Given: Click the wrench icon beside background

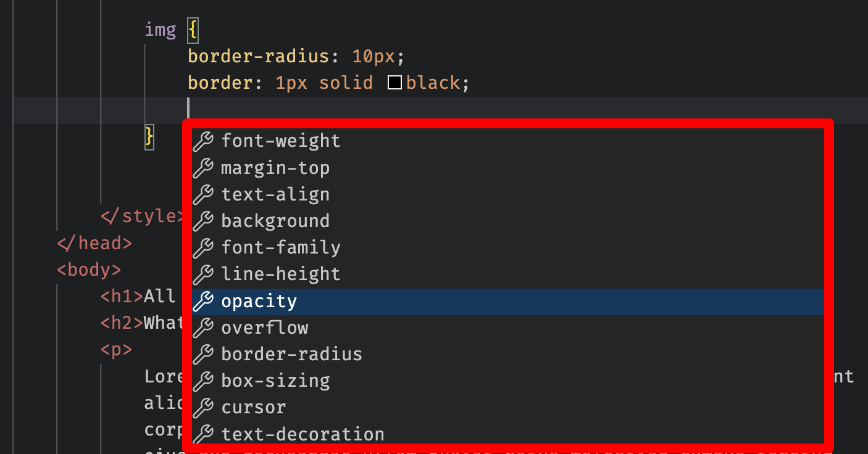Looking at the screenshot, I should coord(203,221).
